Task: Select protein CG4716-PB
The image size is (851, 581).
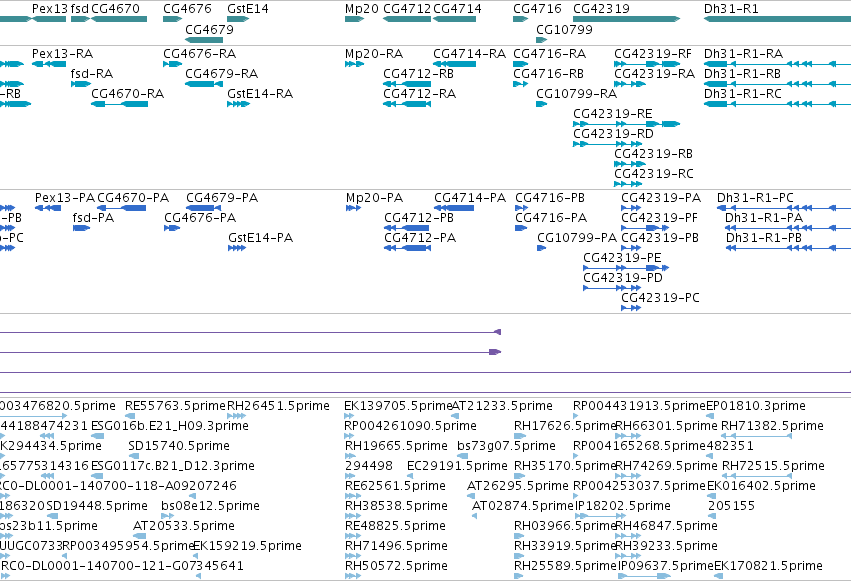Action: click(522, 208)
